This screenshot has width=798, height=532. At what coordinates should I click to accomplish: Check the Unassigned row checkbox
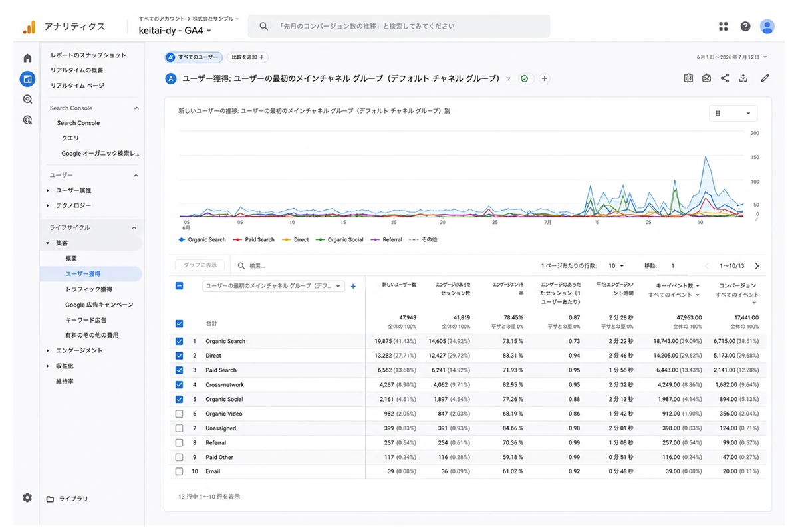179,428
